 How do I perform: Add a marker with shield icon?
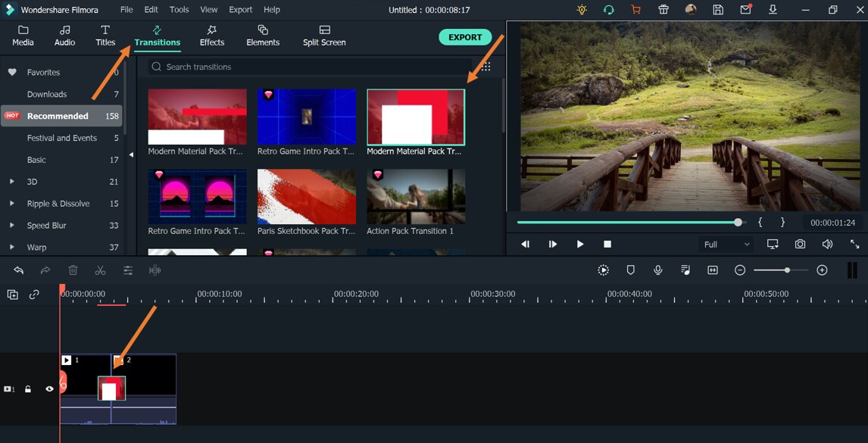tap(630, 270)
